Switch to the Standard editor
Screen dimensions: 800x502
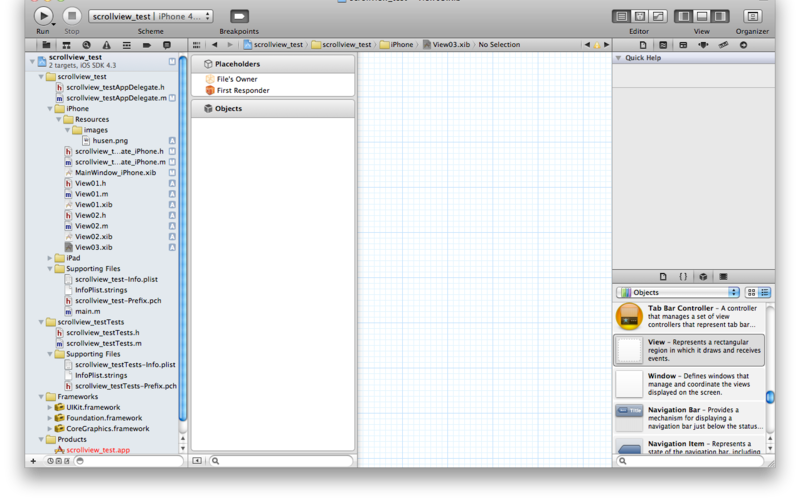point(621,16)
